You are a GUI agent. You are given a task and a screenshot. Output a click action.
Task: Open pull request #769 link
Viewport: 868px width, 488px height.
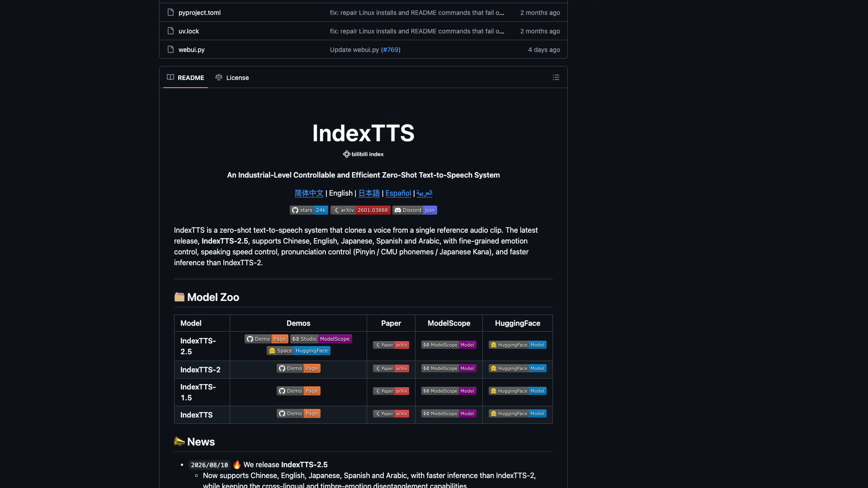coord(391,50)
